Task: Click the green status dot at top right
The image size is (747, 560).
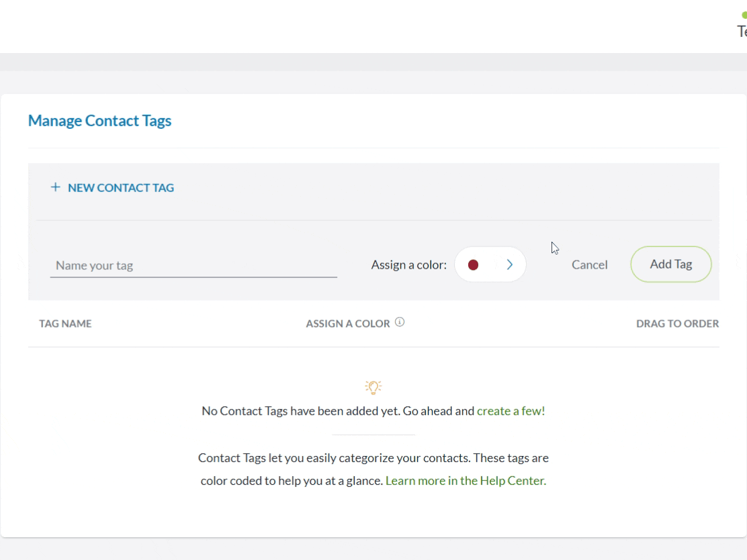Action: tap(744, 15)
